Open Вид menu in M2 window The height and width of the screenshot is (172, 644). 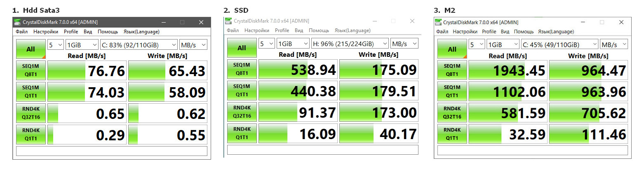click(x=505, y=32)
